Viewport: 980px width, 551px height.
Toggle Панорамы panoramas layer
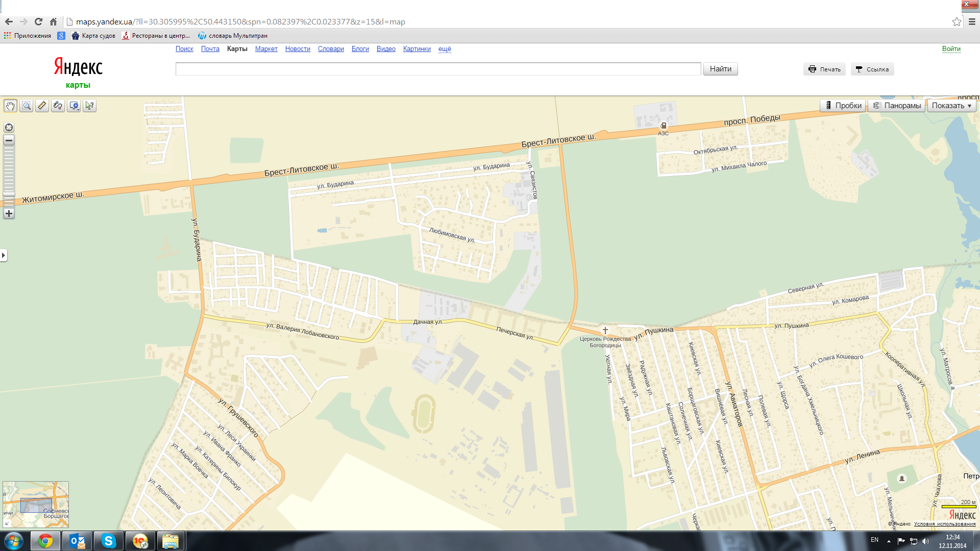tap(897, 106)
